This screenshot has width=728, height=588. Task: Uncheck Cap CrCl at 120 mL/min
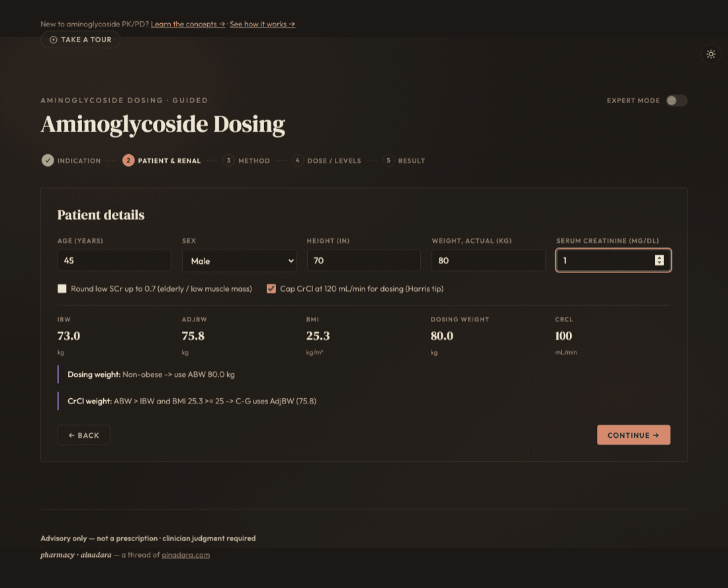271,288
